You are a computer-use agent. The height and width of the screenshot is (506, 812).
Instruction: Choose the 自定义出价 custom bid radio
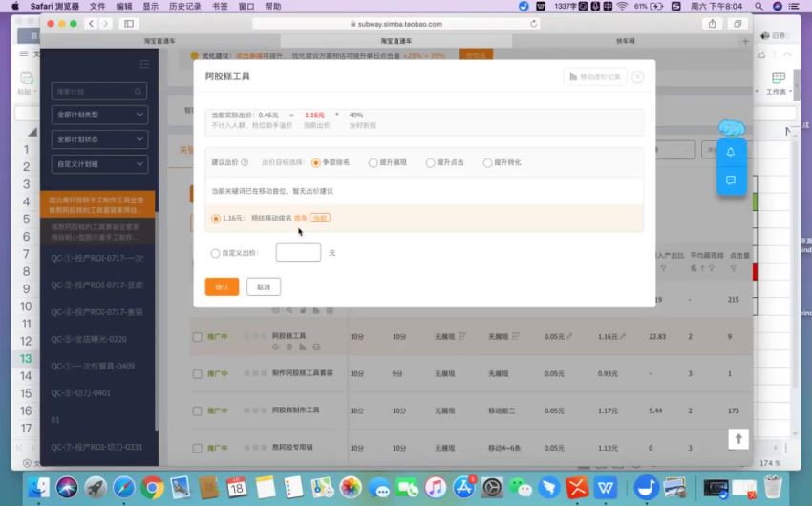click(x=215, y=253)
